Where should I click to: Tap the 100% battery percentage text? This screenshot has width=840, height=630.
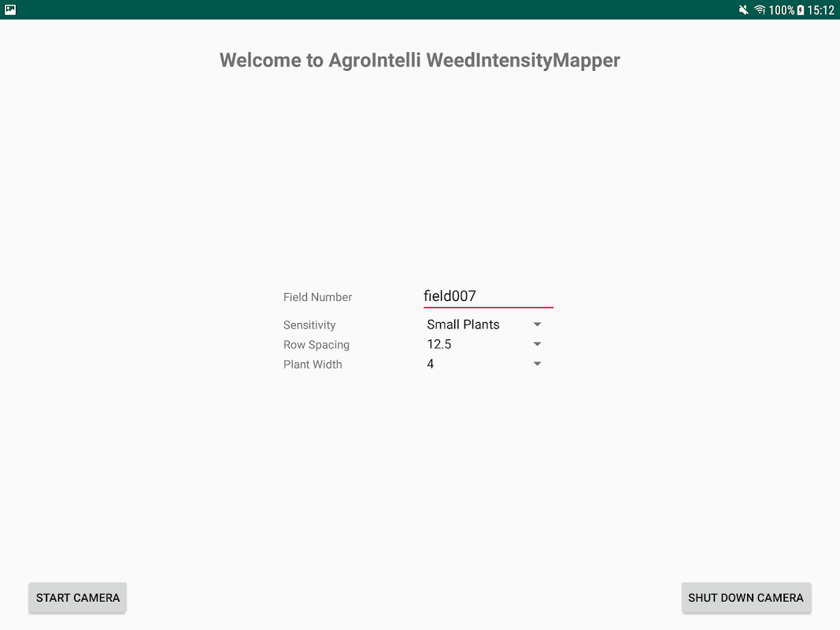coord(782,10)
